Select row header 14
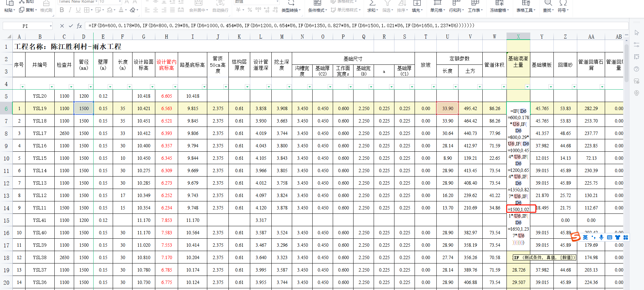 click(x=6, y=208)
